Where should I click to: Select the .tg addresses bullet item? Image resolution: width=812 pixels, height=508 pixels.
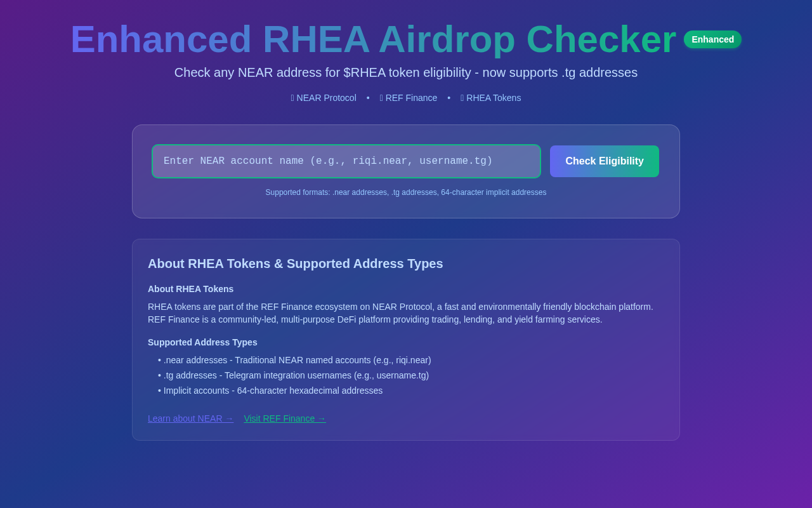coord(293,375)
